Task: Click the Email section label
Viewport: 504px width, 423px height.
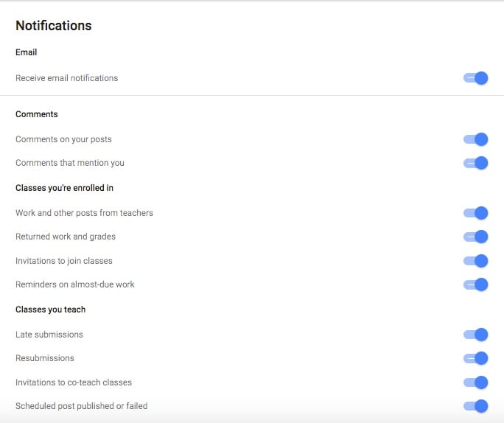Action: [x=26, y=52]
